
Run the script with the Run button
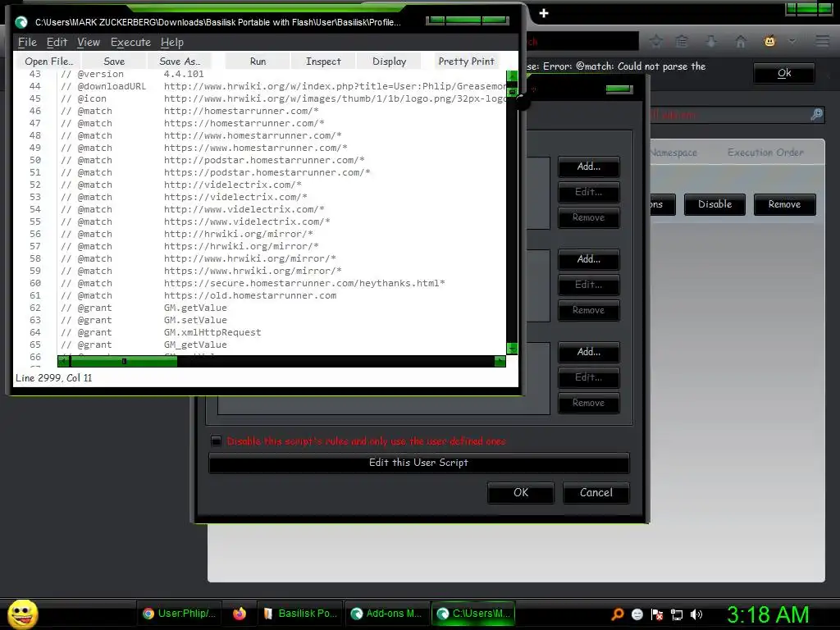pos(258,61)
